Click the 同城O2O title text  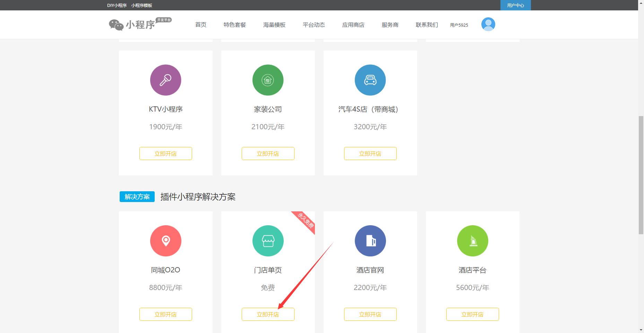point(165,270)
